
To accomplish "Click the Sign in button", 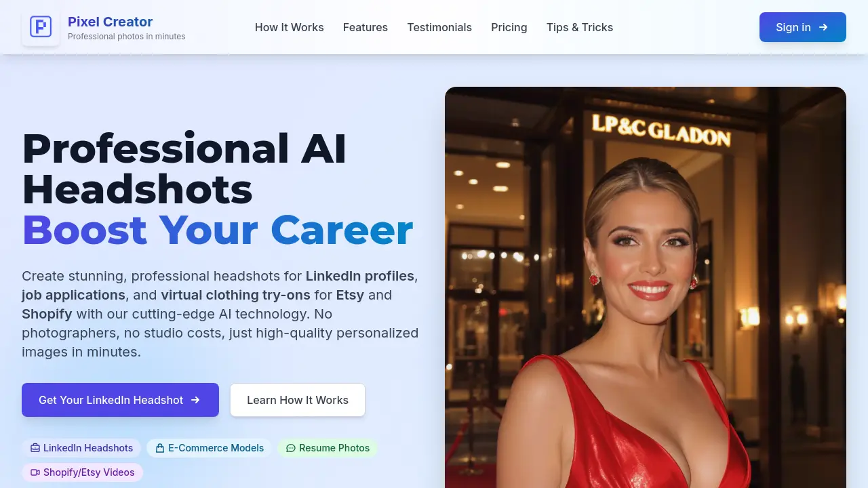I will (803, 27).
